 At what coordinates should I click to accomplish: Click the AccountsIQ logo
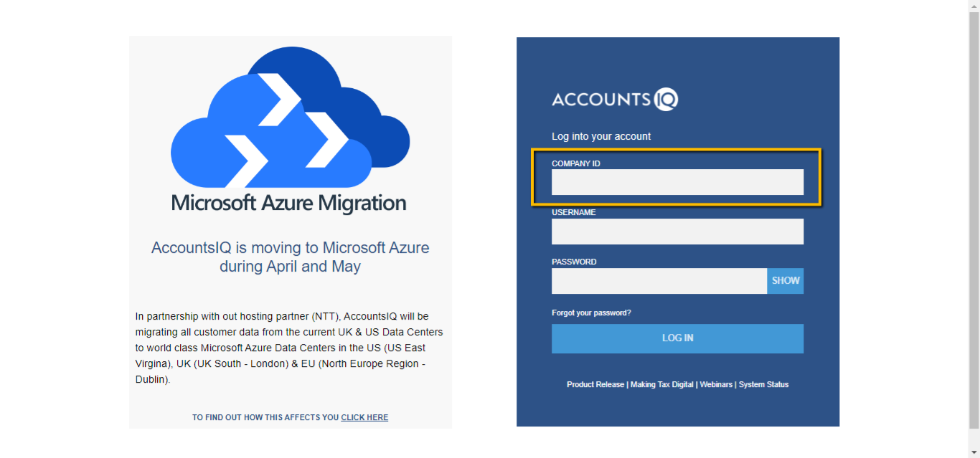tap(615, 99)
